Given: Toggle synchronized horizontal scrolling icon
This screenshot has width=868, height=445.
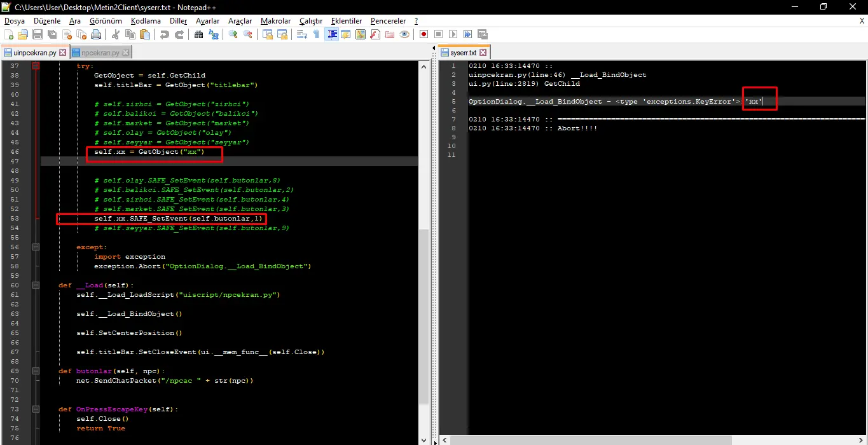Looking at the screenshot, I should click(282, 34).
